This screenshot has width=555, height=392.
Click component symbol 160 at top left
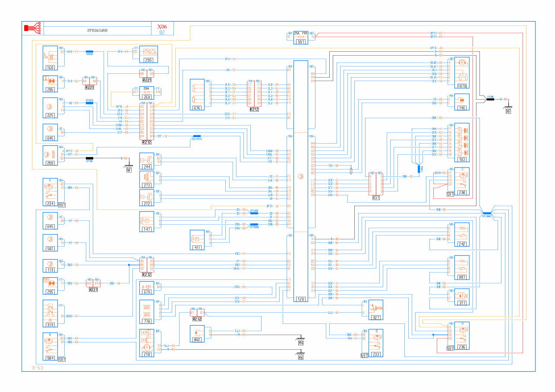tap(50, 57)
